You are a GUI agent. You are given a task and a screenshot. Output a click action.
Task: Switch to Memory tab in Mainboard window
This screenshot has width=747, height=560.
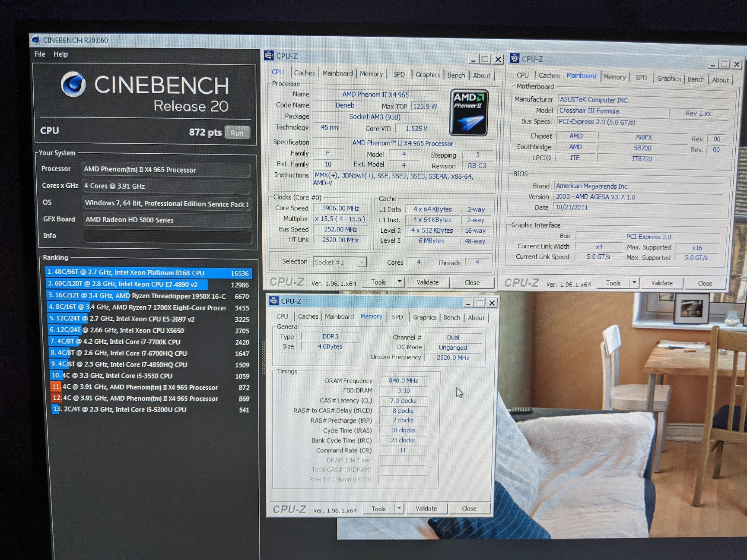614,77
